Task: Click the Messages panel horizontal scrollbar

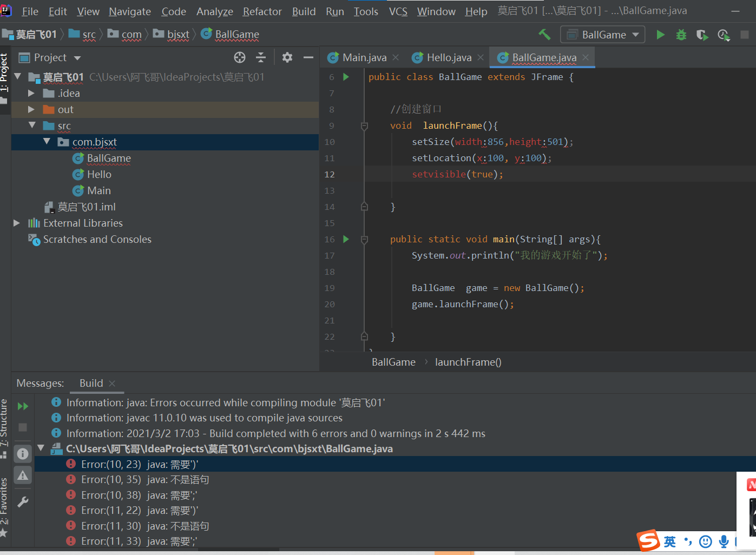Action: [238, 549]
